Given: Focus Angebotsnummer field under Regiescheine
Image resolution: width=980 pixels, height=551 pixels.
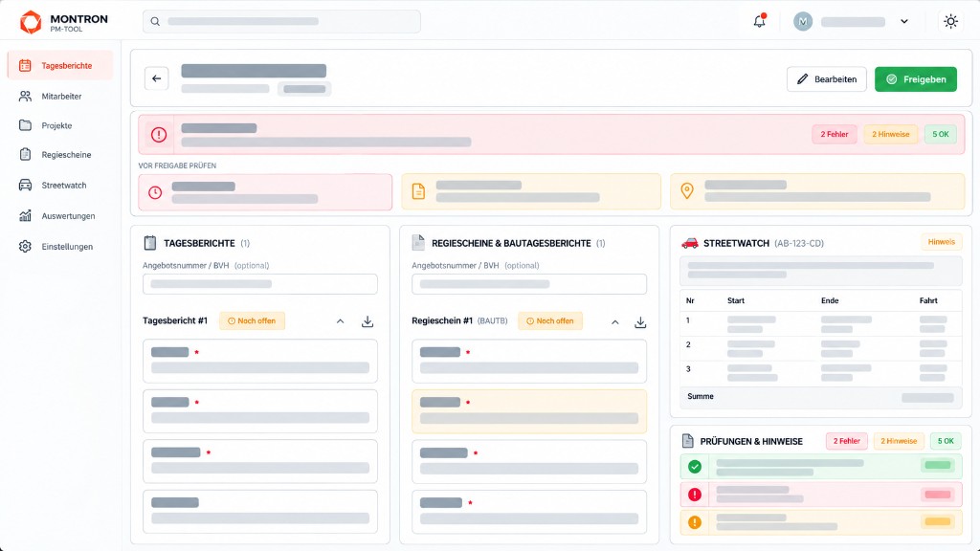Looking at the screenshot, I should point(528,284).
